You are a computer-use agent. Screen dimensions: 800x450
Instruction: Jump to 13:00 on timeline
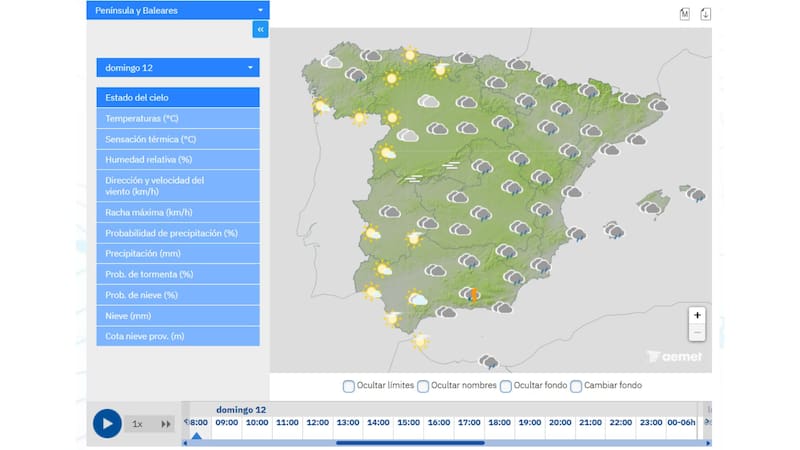click(348, 422)
